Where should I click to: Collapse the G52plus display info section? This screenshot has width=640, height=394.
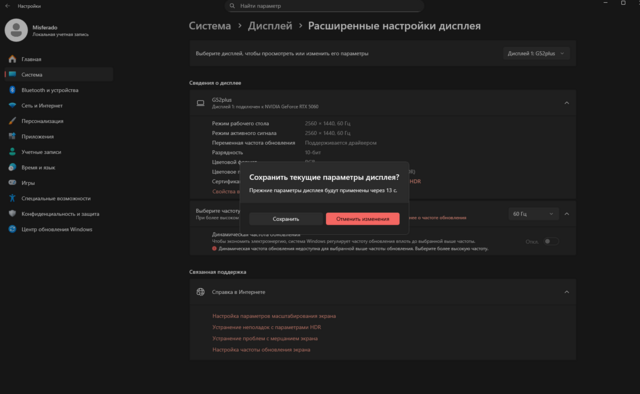[x=567, y=103]
